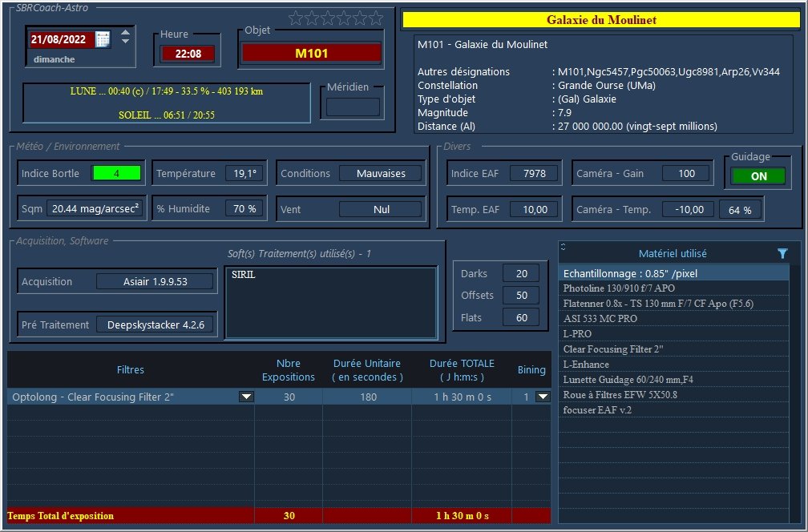Edit the Darks count field

522,273
